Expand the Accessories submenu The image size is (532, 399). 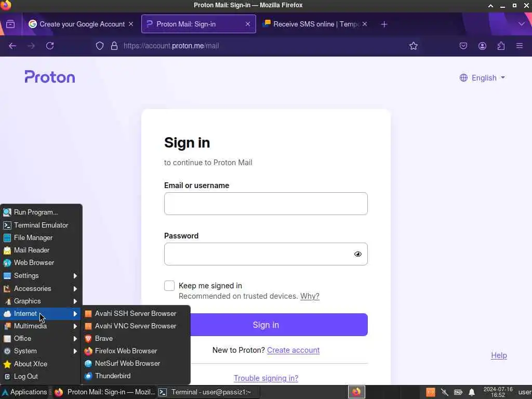point(41,288)
